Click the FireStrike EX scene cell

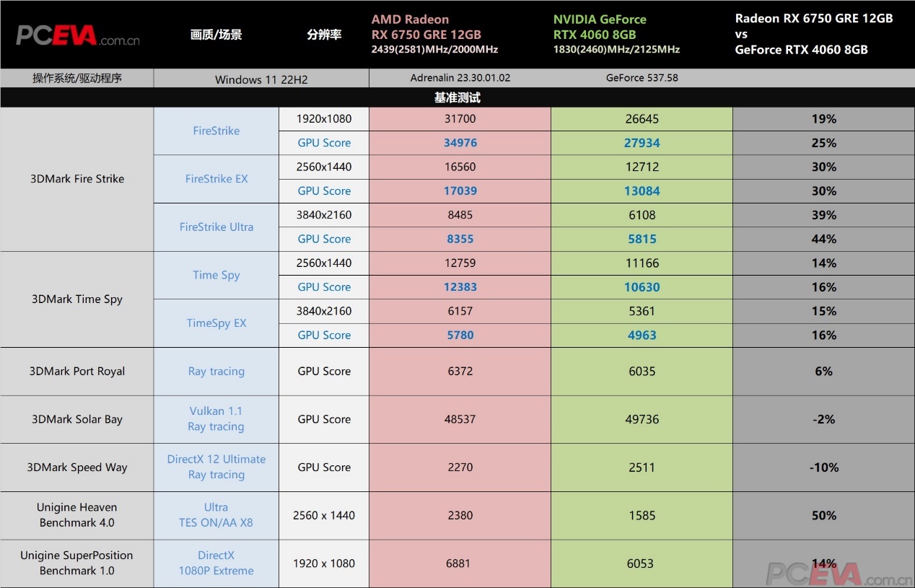click(x=216, y=179)
